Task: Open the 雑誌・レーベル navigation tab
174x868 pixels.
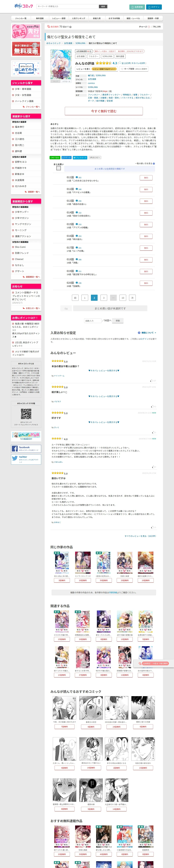Action: [133, 18]
